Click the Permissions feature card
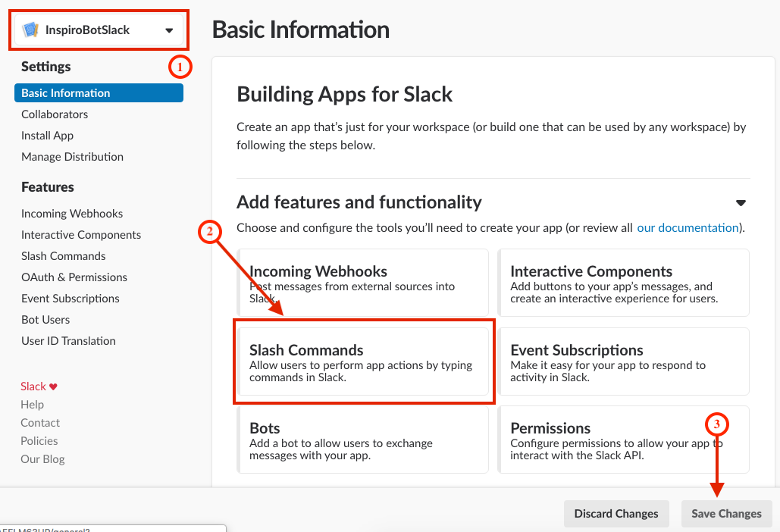 tap(623, 440)
